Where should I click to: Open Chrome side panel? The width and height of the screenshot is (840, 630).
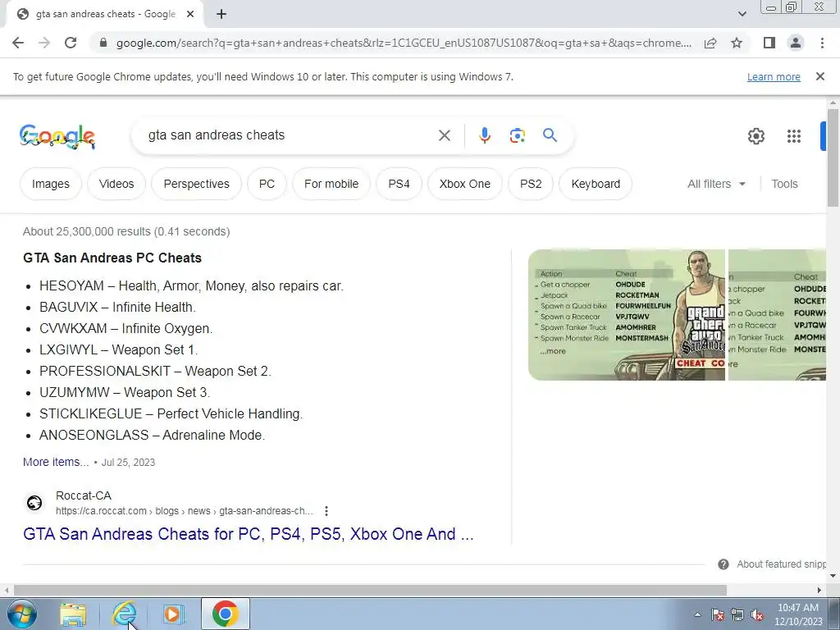(769, 43)
